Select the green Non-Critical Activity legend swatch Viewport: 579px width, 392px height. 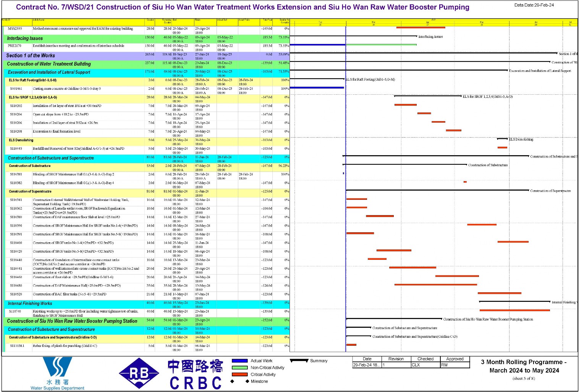[240, 368]
